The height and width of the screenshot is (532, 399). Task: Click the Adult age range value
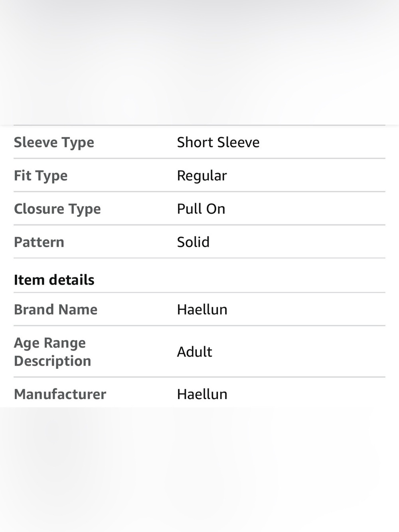tap(195, 352)
